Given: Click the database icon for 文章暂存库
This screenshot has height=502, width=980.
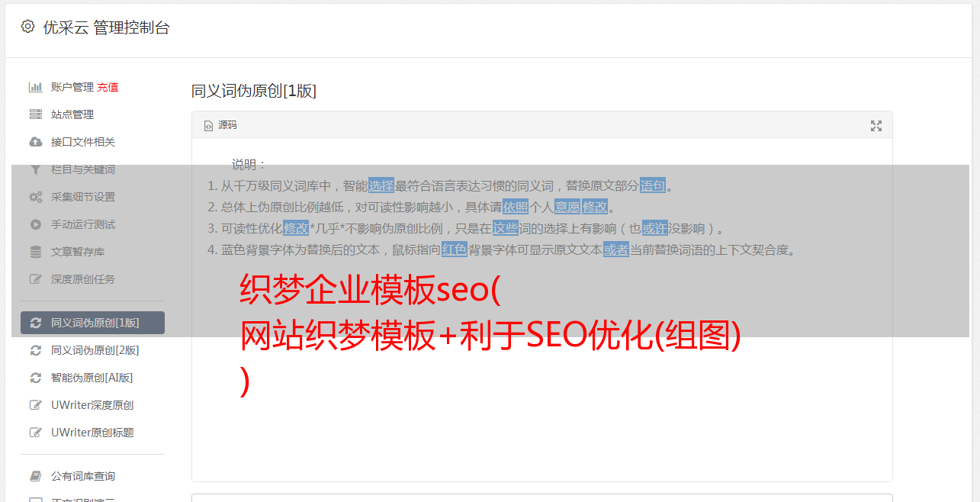Looking at the screenshot, I should [x=35, y=252].
